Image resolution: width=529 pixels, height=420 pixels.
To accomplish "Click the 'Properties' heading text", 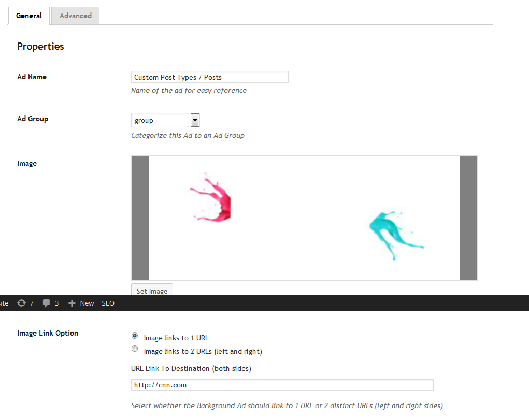I will pyautogui.click(x=40, y=46).
